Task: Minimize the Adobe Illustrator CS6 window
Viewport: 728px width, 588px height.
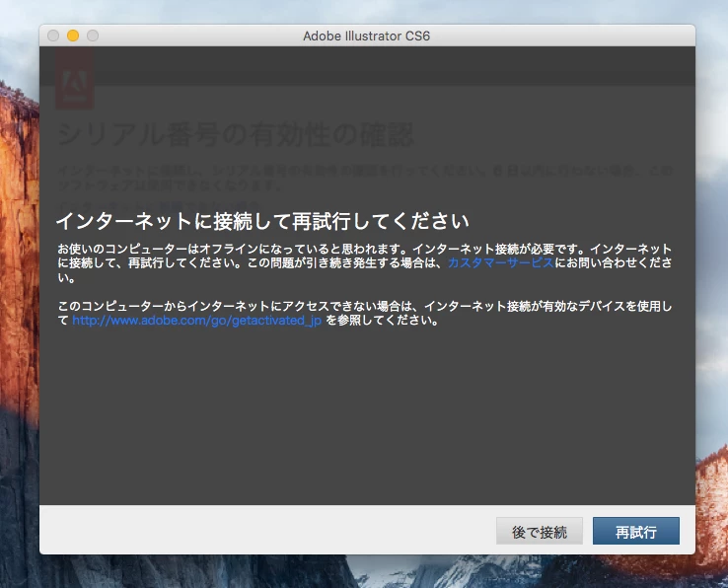Action: tap(73, 36)
